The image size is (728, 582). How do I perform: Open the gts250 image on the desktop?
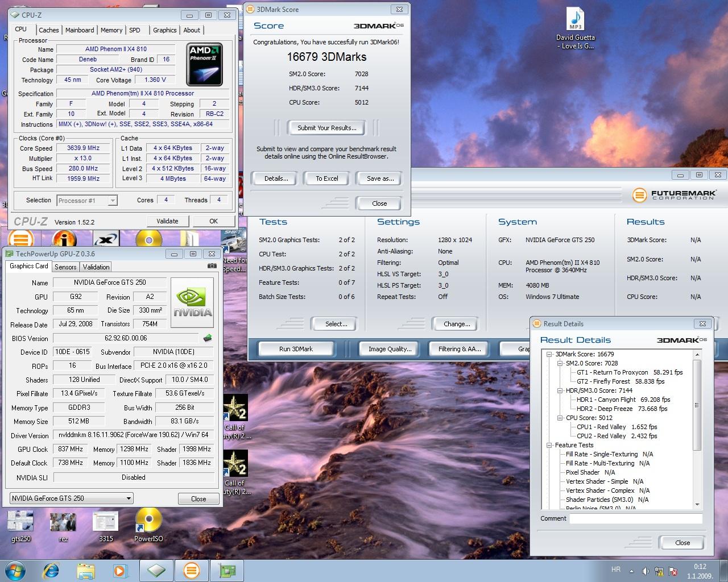(20, 526)
